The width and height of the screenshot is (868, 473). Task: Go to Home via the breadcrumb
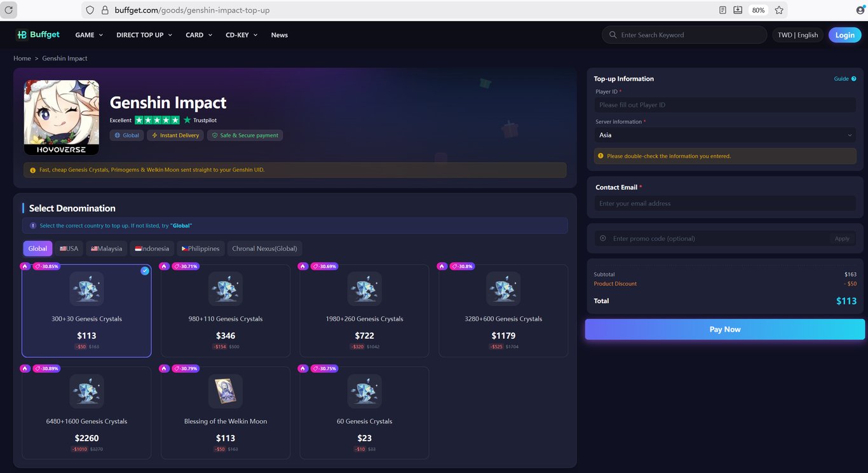click(22, 58)
